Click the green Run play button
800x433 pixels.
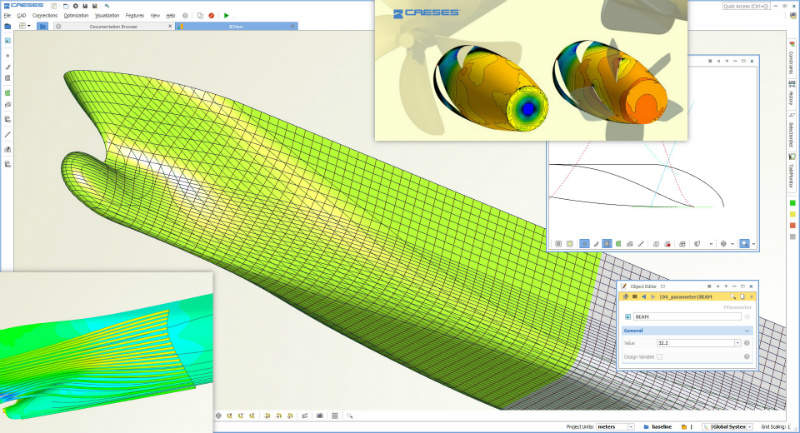click(226, 16)
